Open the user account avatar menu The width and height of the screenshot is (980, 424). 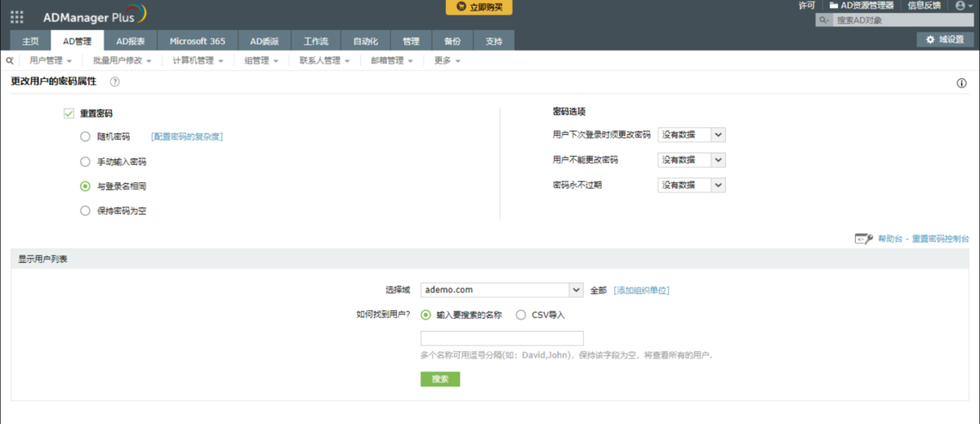[x=964, y=5]
